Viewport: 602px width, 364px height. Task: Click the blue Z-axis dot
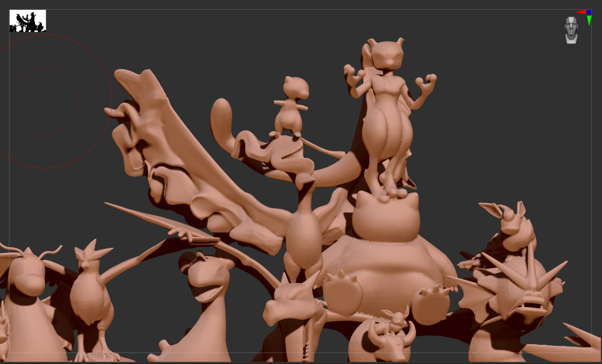click(589, 12)
